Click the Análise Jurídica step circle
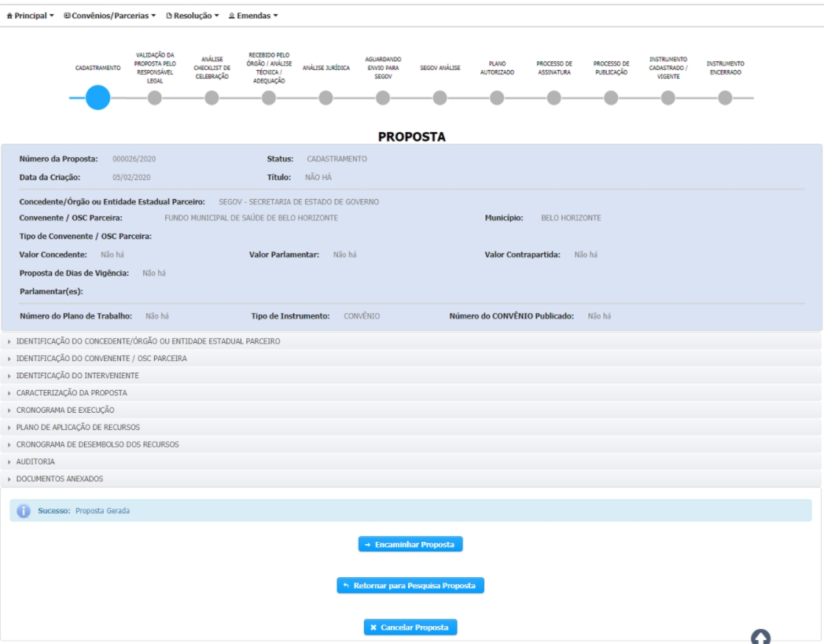The width and height of the screenshot is (824, 644). tap(326, 98)
